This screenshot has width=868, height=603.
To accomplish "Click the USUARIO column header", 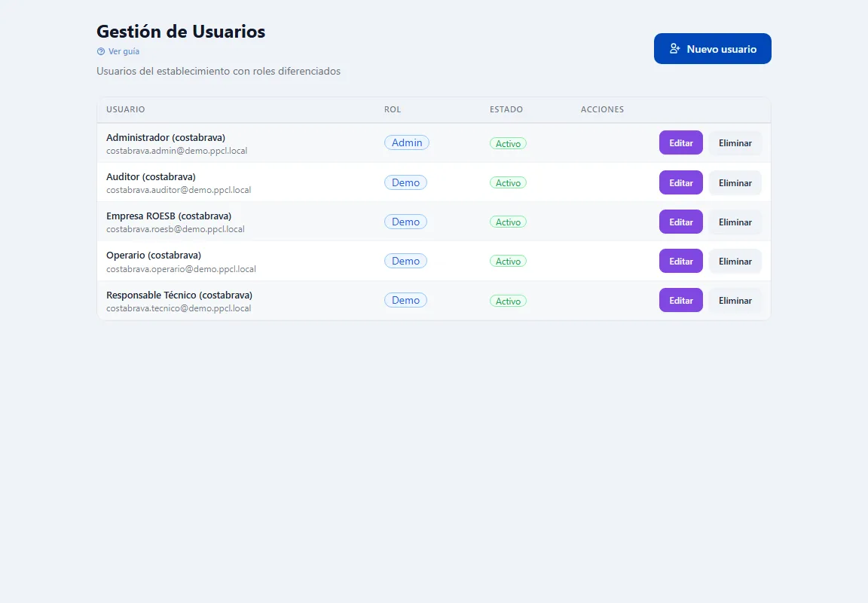I will [126, 109].
